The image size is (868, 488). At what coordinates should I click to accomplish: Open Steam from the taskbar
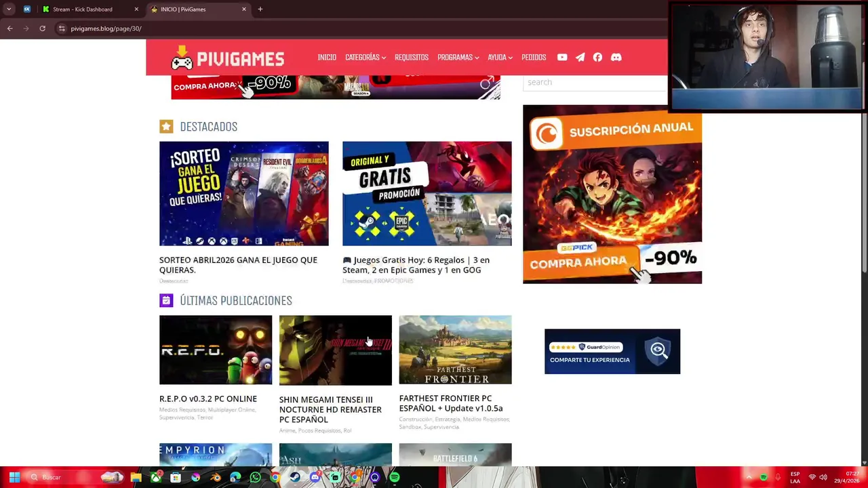(295, 477)
